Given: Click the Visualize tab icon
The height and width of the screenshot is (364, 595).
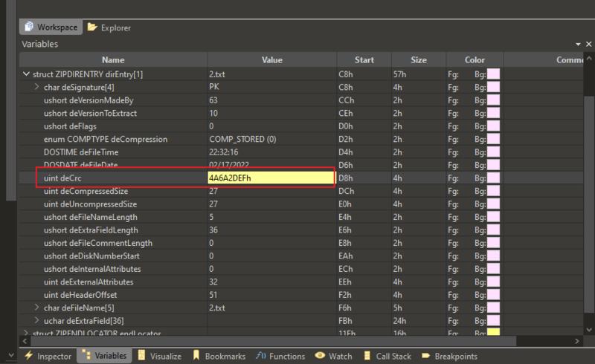Looking at the screenshot, I should coord(141,355).
